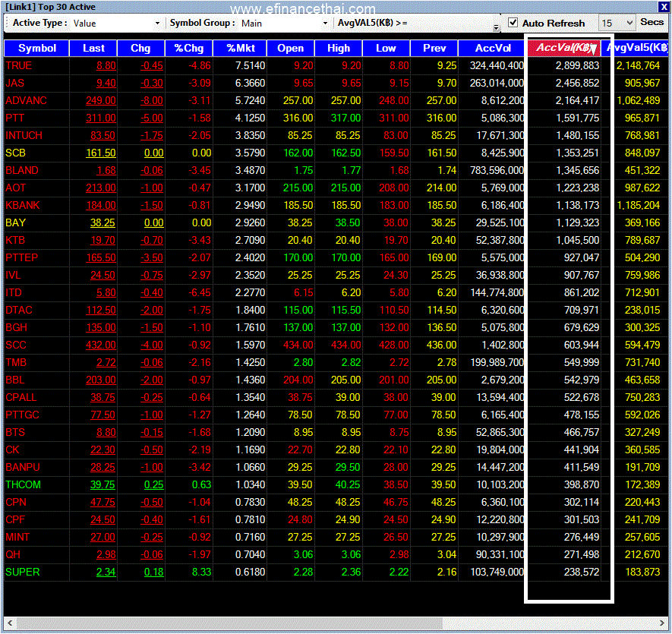Toggle the Auto Refresh checkbox
672x634 pixels.
click(513, 22)
